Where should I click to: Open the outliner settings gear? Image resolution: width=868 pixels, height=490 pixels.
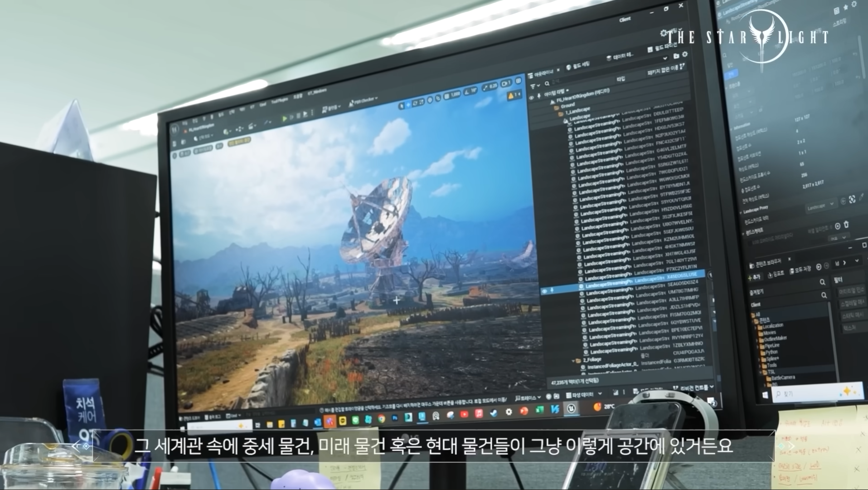click(685, 54)
